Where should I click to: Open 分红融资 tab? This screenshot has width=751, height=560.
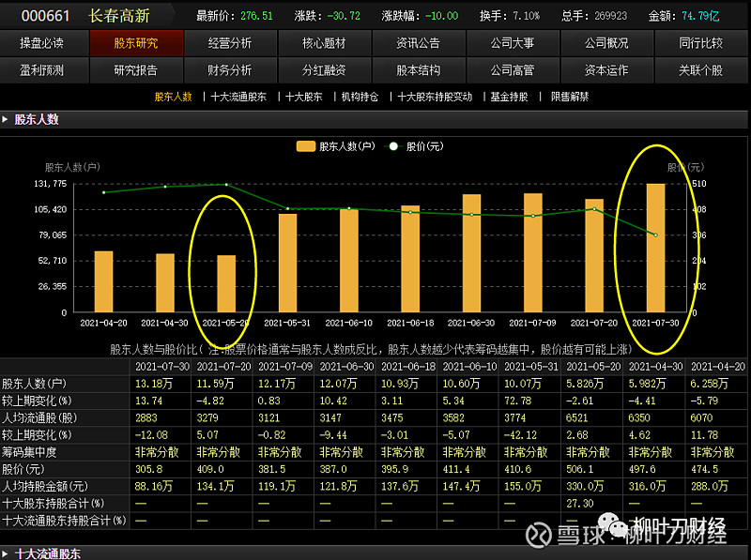(x=324, y=70)
